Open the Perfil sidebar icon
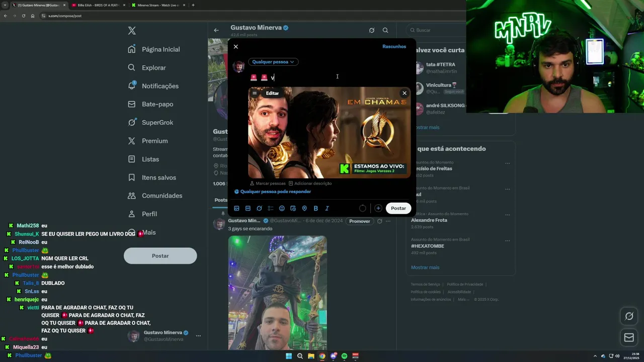The image size is (644, 362). point(132,214)
